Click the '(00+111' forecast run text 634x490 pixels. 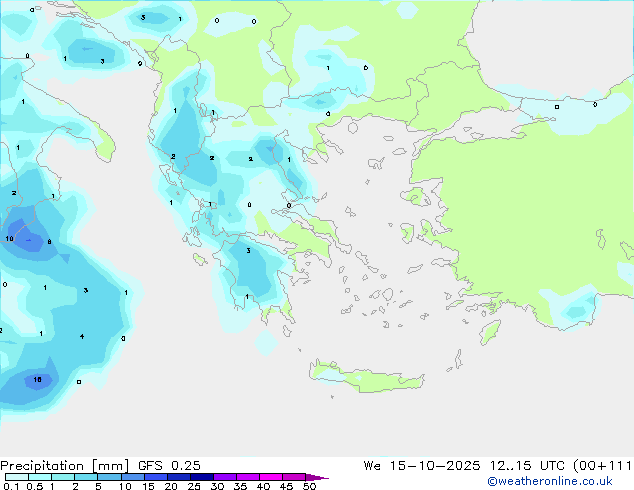pyautogui.click(x=602, y=466)
